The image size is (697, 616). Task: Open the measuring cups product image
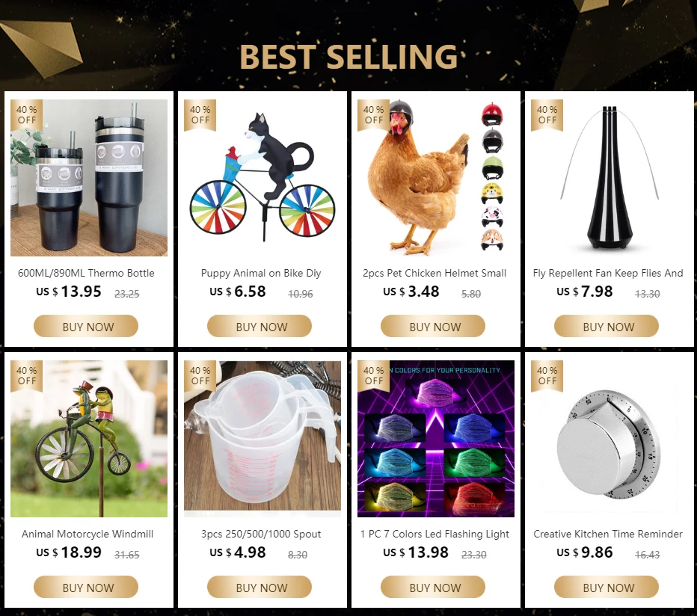click(x=262, y=439)
